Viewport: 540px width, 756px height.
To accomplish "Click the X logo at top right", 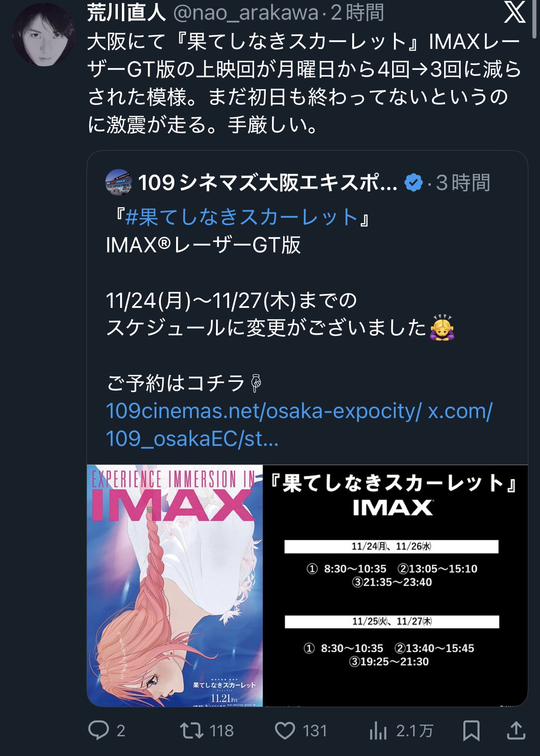I will (x=514, y=12).
